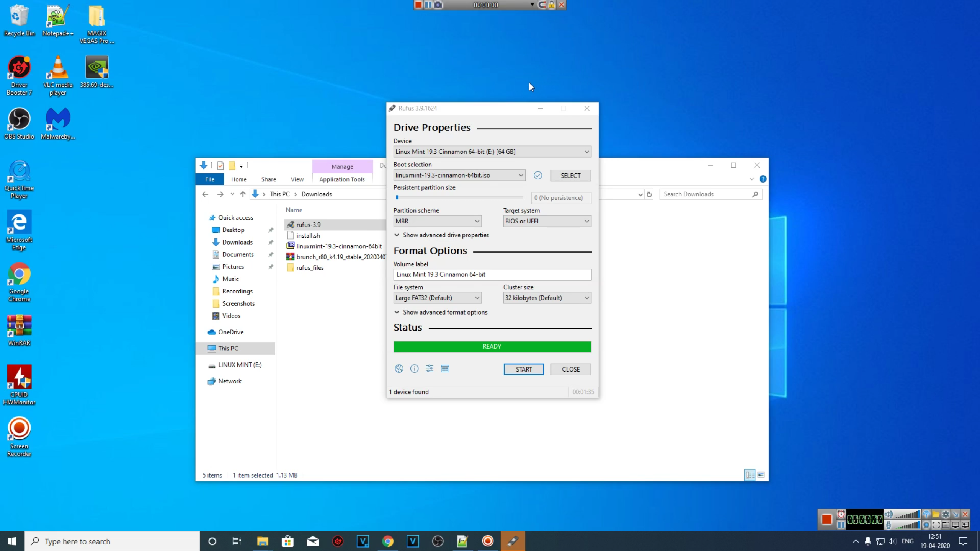Open Rufus language selection globe icon

tap(399, 368)
